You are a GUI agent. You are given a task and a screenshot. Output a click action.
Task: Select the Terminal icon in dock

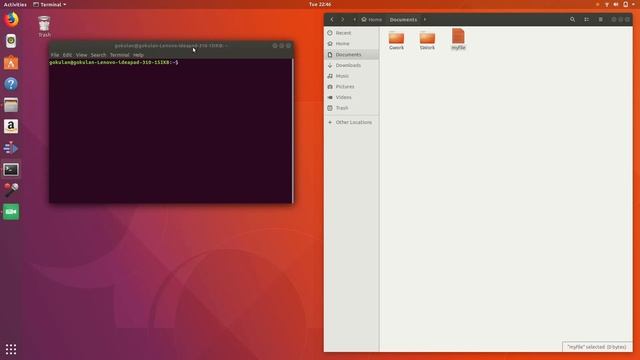[x=11, y=169]
